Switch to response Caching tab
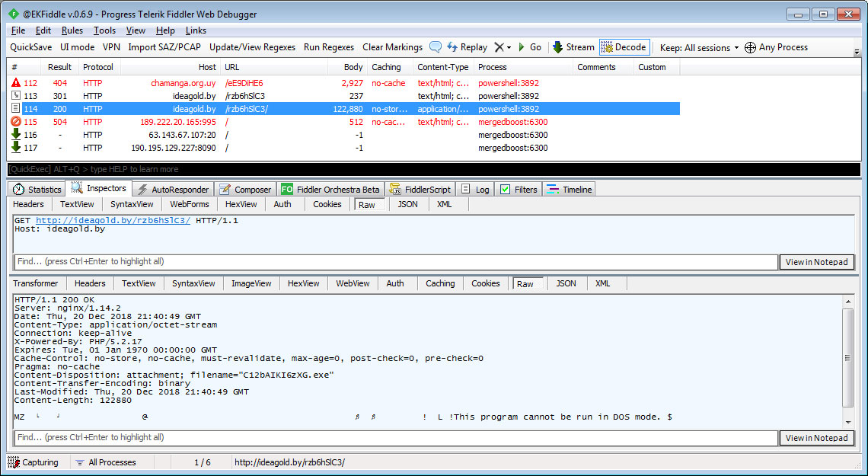The width and height of the screenshot is (868, 476). click(x=440, y=283)
